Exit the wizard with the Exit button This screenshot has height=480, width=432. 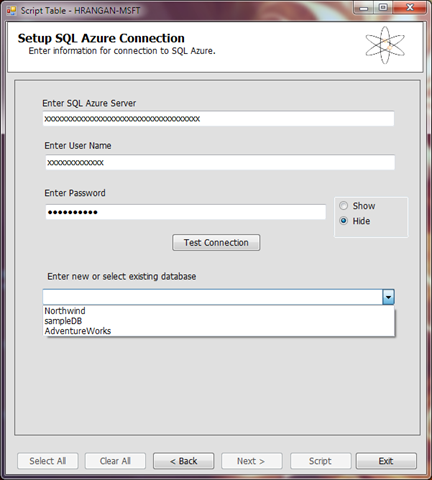pos(386,461)
